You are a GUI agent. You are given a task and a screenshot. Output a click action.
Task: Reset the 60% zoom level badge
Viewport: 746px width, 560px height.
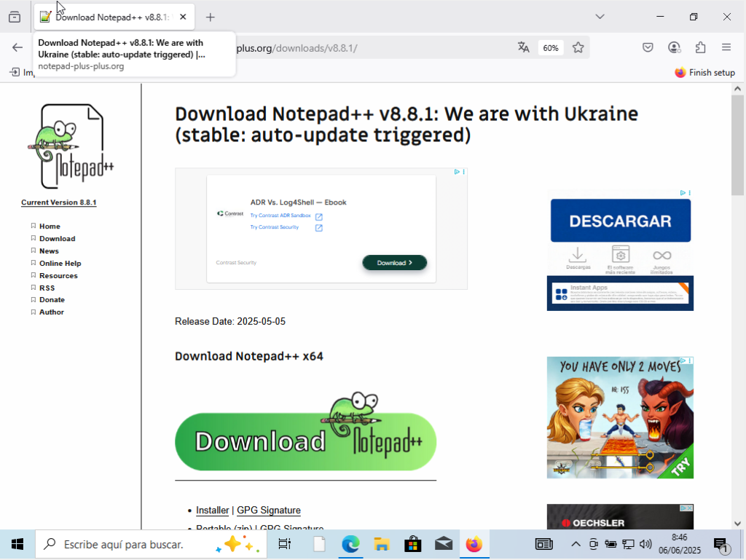click(x=551, y=48)
